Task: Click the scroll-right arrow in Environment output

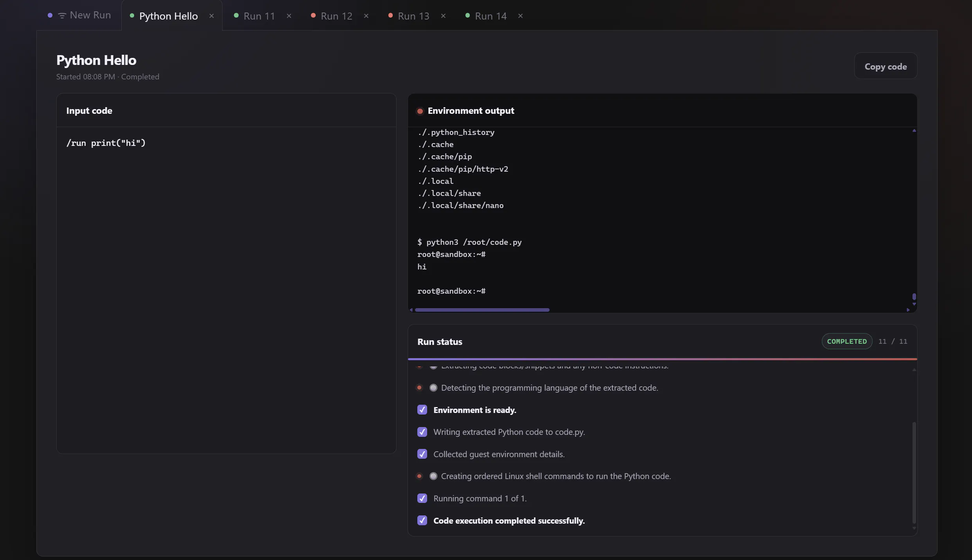Action: coord(908,310)
